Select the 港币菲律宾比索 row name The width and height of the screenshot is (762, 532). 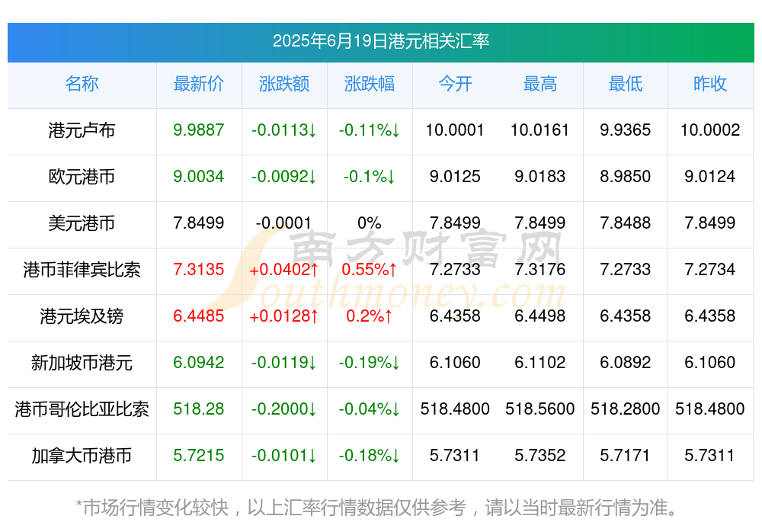coord(82,270)
